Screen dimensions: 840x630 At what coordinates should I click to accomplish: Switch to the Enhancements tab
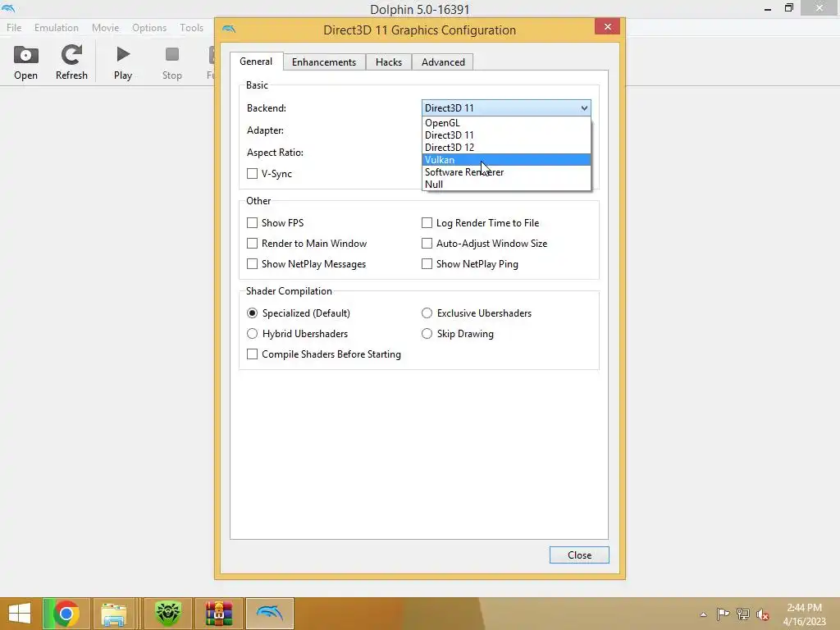click(324, 62)
